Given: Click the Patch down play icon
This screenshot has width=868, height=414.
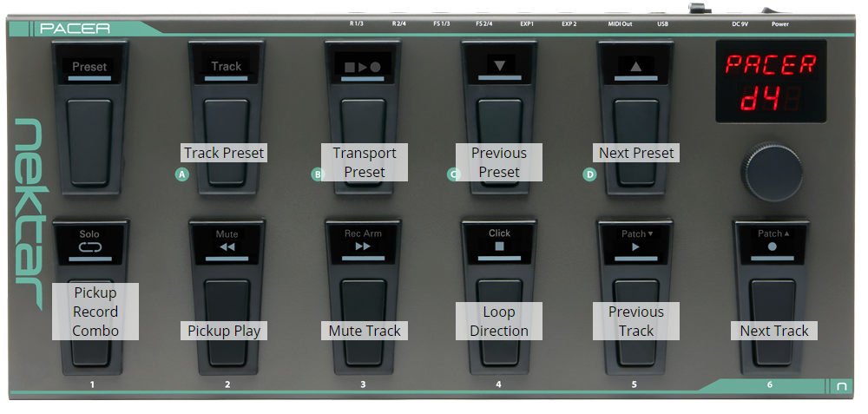Looking at the screenshot, I should tap(635, 246).
